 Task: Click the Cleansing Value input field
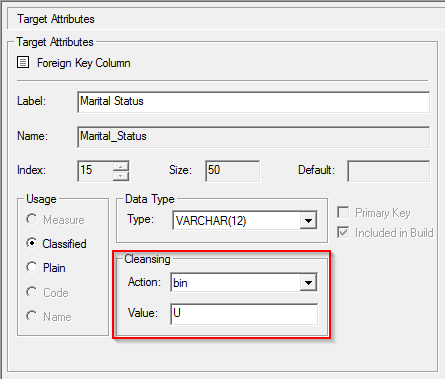(x=244, y=314)
